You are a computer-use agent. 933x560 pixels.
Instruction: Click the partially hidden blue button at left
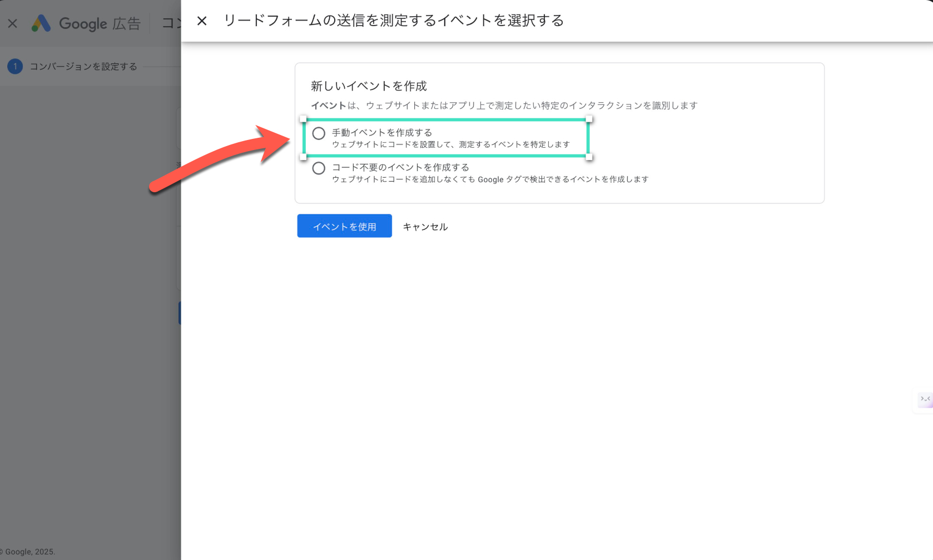click(180, 313)
